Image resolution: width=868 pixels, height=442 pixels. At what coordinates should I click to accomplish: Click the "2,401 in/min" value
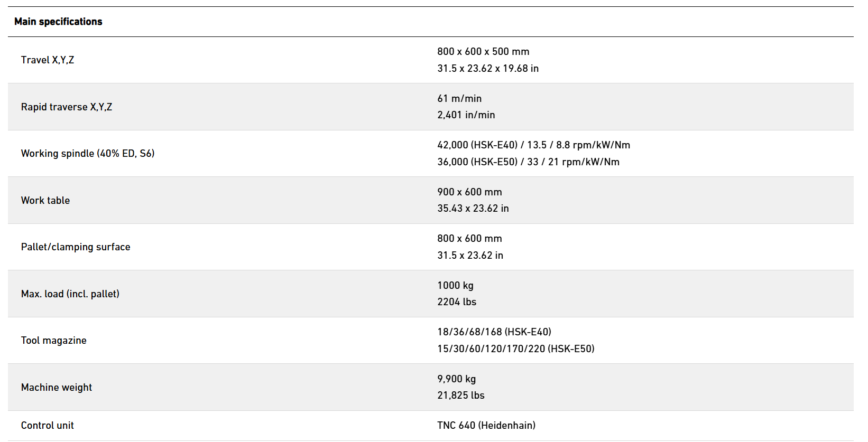coord(466,115)
